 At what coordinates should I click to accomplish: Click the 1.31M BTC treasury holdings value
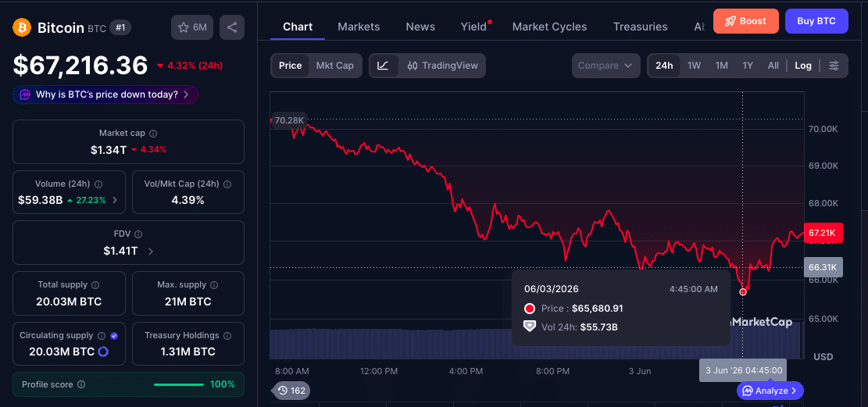click(x=188, y=352)
